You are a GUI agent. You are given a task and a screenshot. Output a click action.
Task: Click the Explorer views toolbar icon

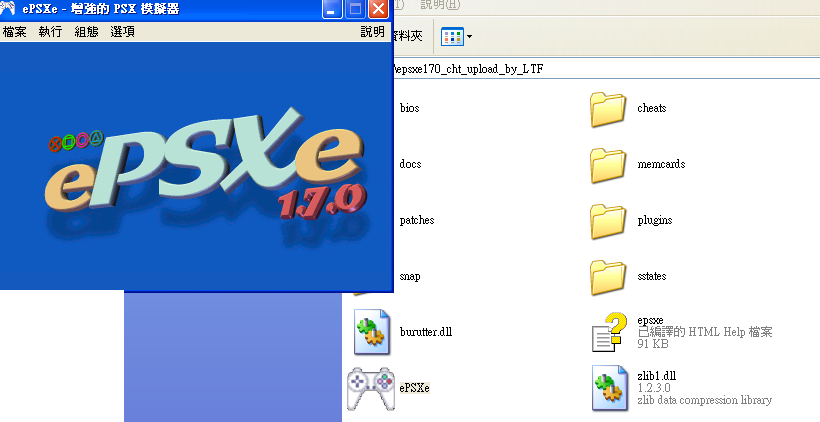pos(452,37)
